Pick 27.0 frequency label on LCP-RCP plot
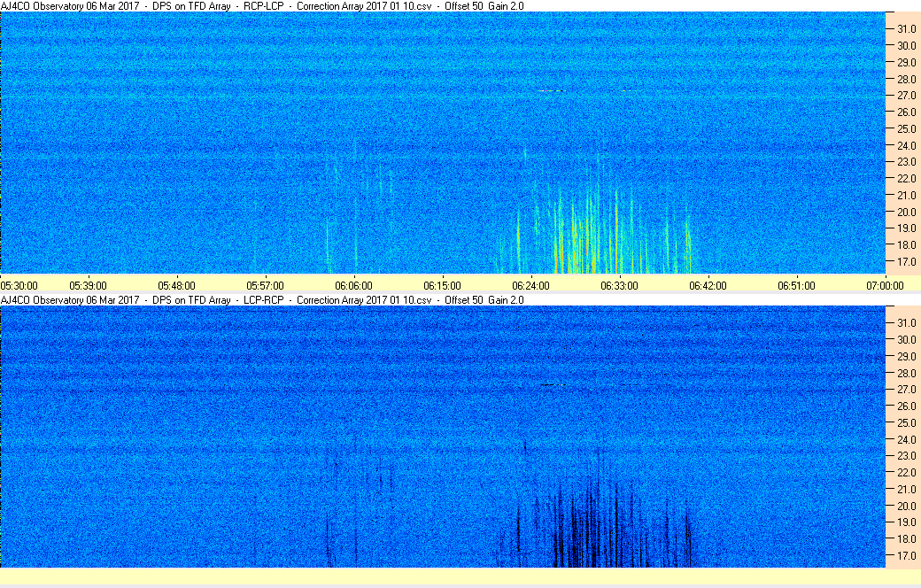Image resolution: width=921 pixels, height=588 pixels. pos(906,390)
